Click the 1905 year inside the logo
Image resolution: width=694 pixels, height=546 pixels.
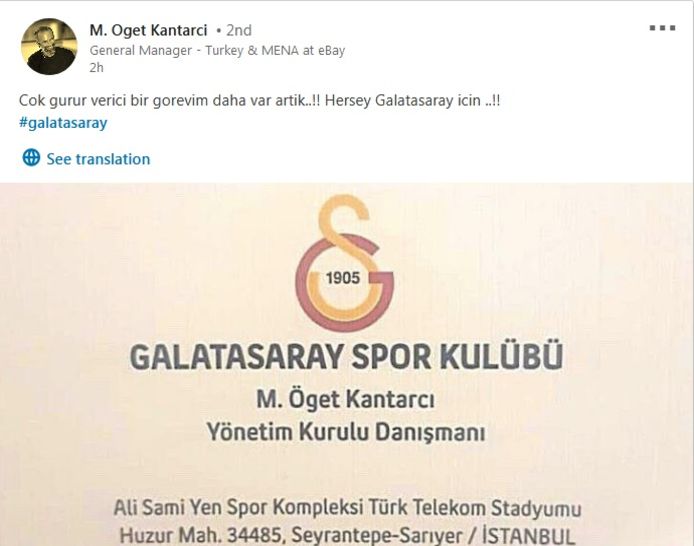click(343, 278)
